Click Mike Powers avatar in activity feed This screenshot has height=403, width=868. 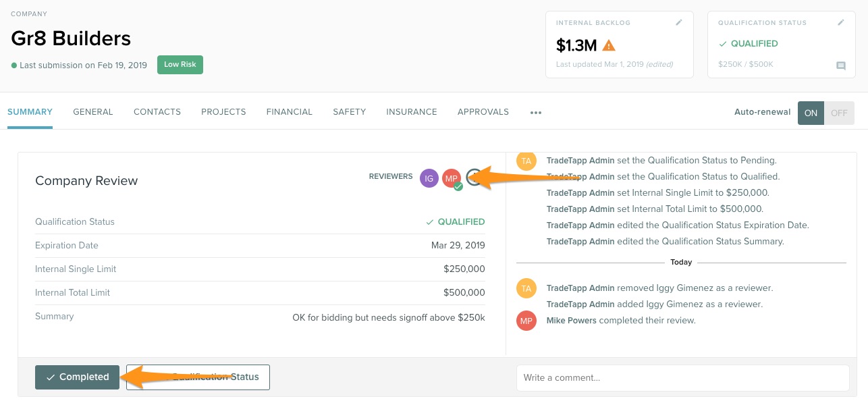[526, 321]
